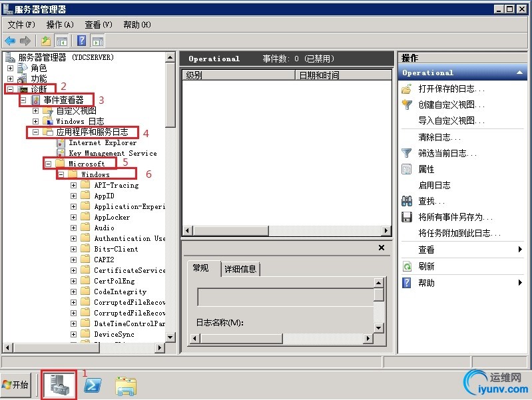532x400 pixels.
Task: Collapse the 应用程序和服务日志 node
Action: coord(36,132)
